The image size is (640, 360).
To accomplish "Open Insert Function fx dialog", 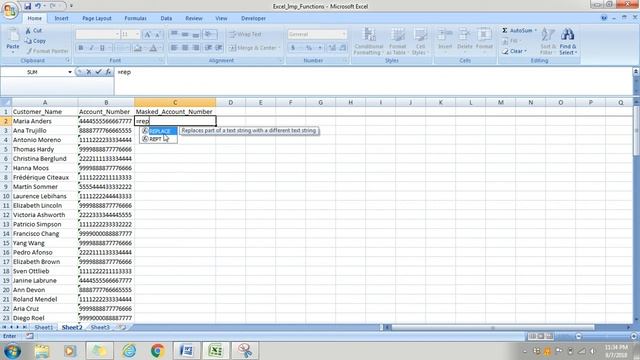I will pyautogui.click(x=108, y=72).
